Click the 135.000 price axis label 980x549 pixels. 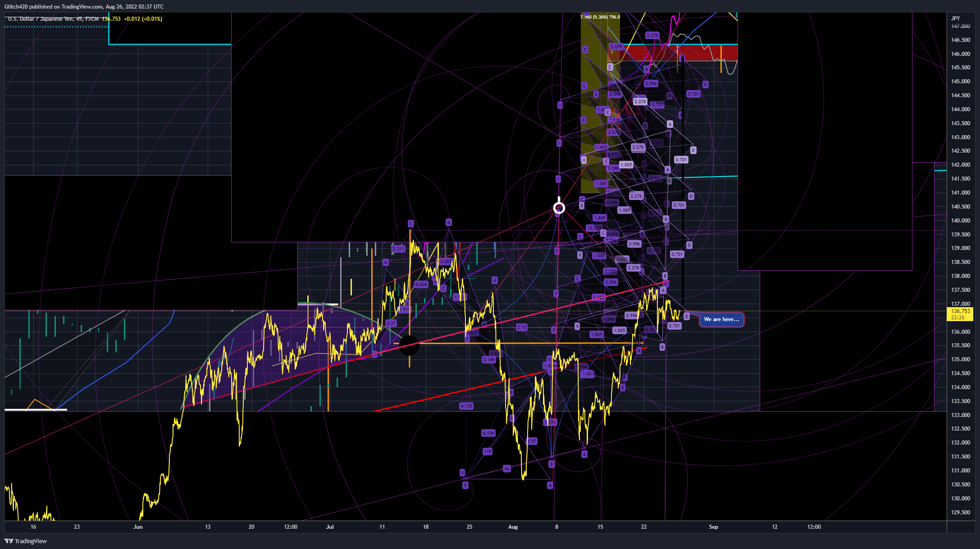click(961, 359)
